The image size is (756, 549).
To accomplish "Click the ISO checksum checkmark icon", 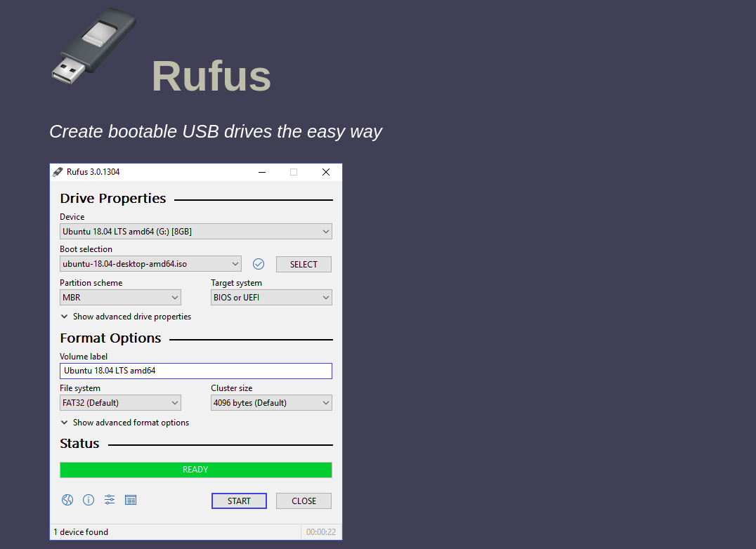I will pos(259,264).
